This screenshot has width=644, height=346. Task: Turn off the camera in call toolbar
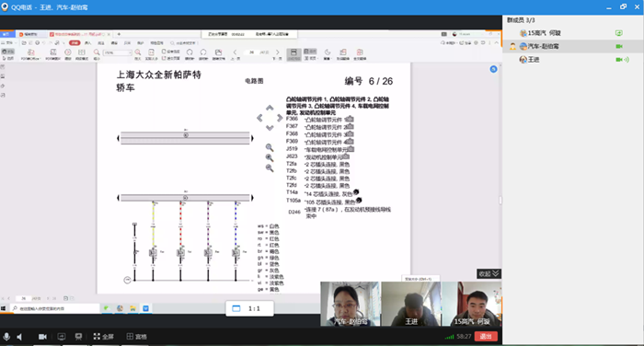pyautogui.click(x=42, y=337)
